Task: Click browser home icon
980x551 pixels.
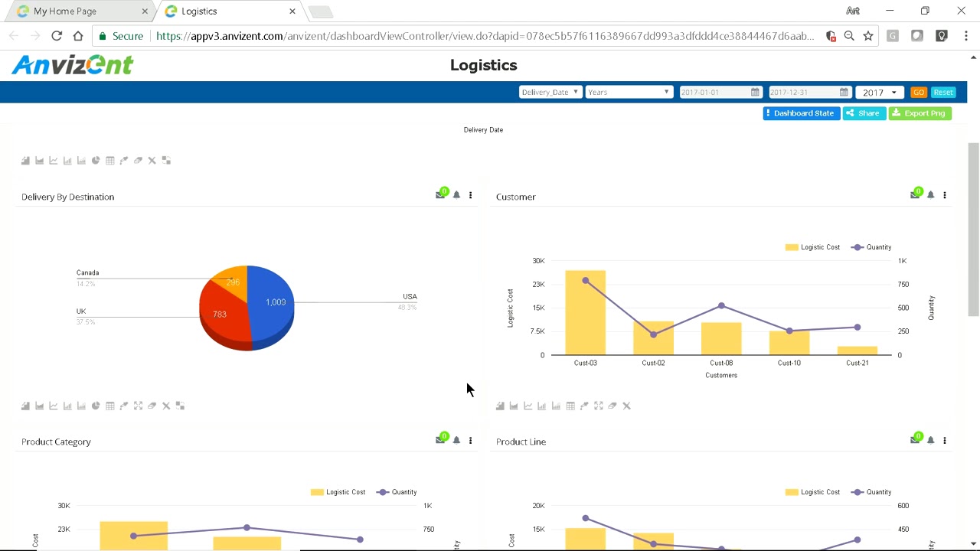Action: coord(78,36)
